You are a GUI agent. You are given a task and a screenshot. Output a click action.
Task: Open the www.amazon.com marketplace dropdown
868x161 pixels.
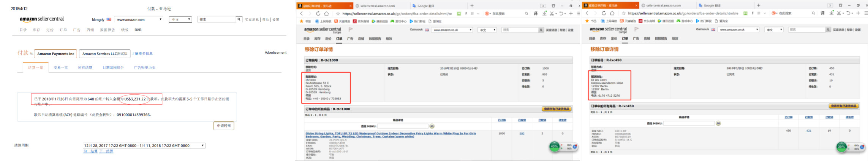[x=139, y=19]
